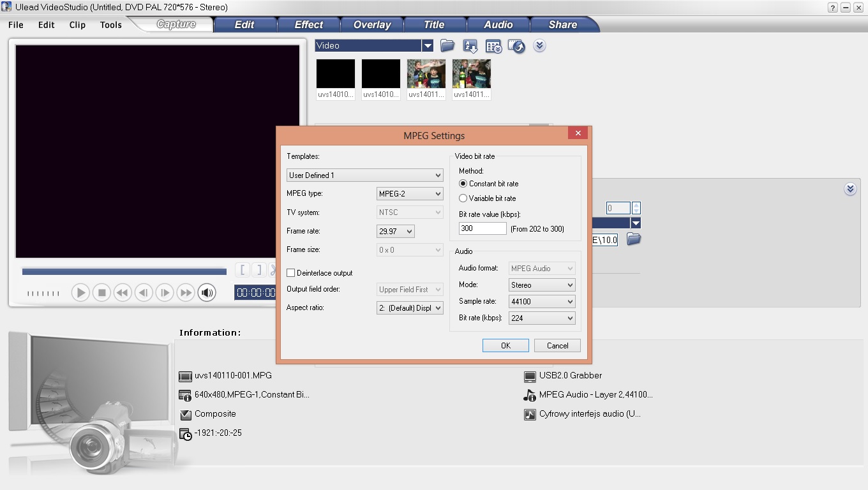The width and height of the screenshot is (868, 490).
Task: Enable the Deinterlace output checkbox
Action: (291, 273)
